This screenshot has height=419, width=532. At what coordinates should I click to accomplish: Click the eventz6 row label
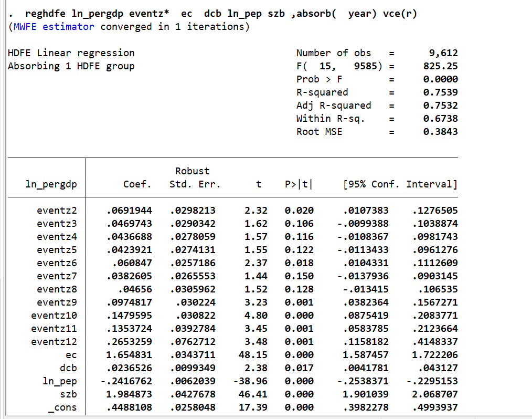57,263
